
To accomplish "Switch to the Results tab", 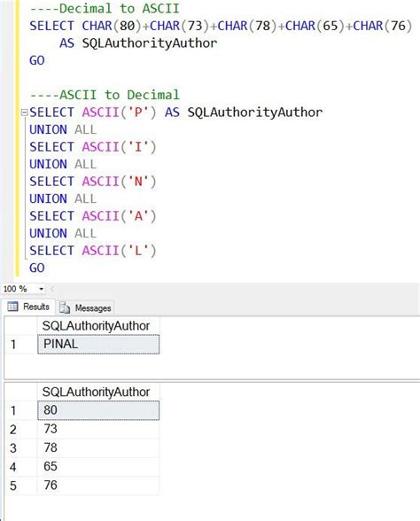I will (29, 307).
